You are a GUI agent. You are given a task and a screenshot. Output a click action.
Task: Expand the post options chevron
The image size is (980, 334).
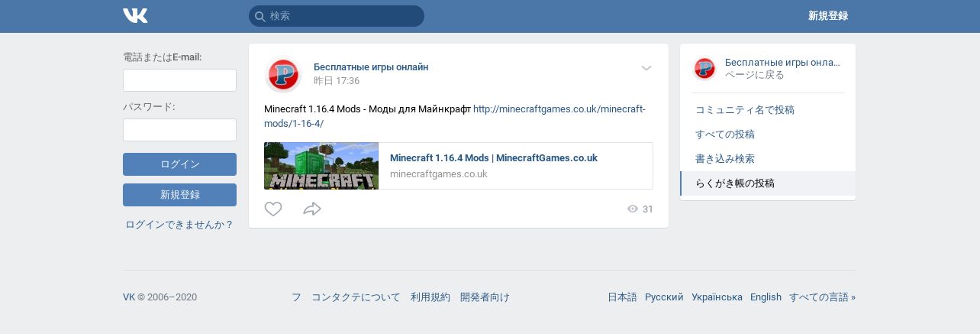(x=646, y=68)
